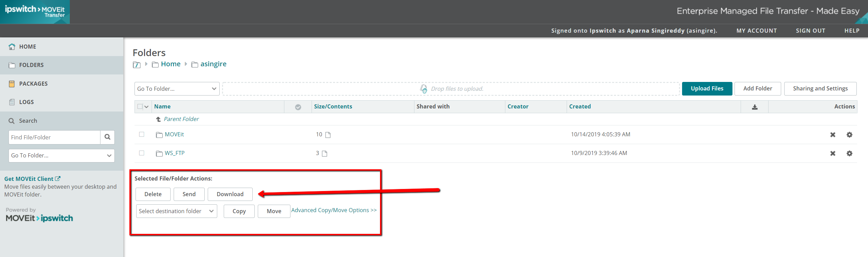Check the box for the MOVEit folder
Screen dimensions: 868x257
pos(142,134)
